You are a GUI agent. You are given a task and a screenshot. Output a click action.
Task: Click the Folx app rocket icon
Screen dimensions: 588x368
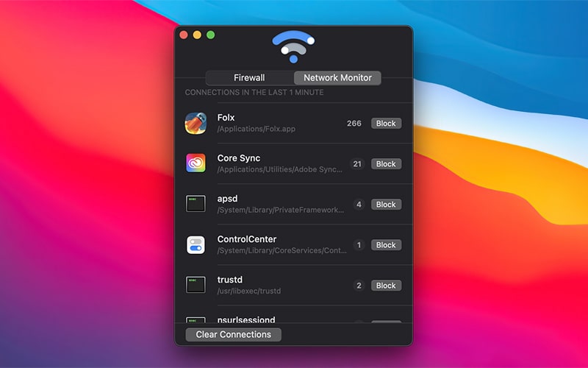pos(196,123)
